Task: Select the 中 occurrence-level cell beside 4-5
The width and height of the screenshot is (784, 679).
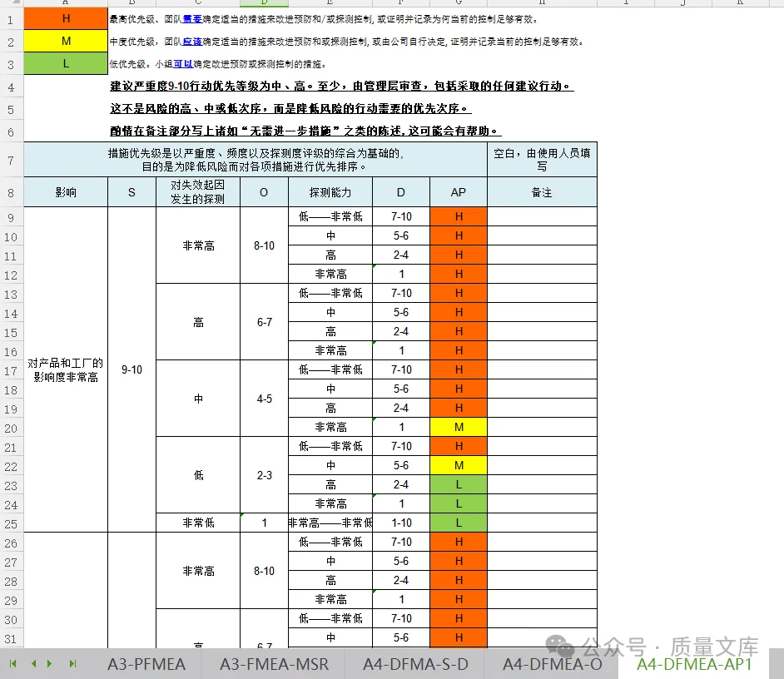Action: click(198, 399)
